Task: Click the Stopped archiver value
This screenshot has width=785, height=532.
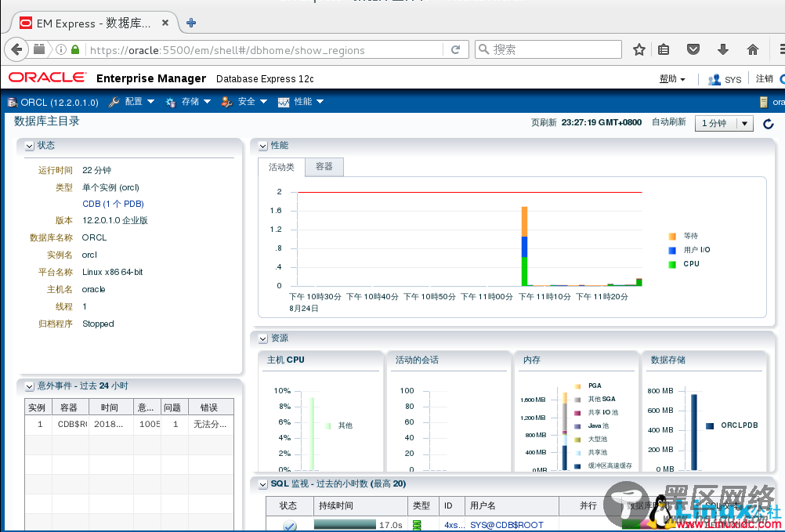Action: coord(98,324)
